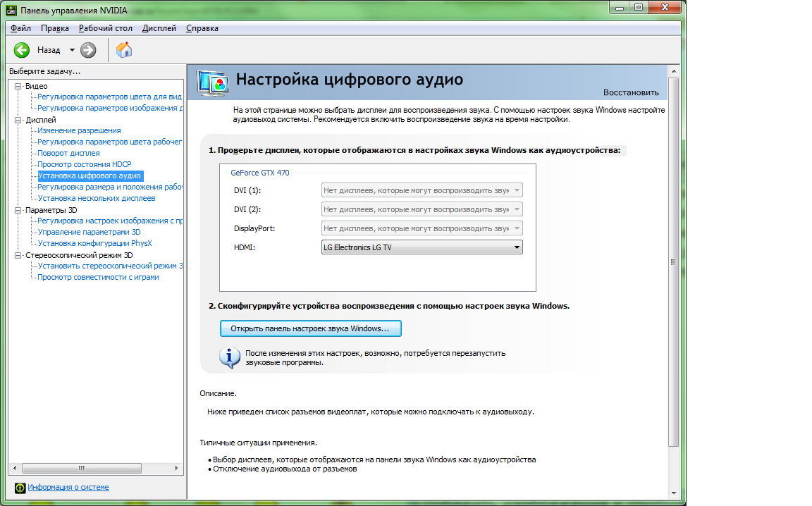Click the main page vertical scrollbar thumb
This screenshot has height=506, width=812.
673,262
